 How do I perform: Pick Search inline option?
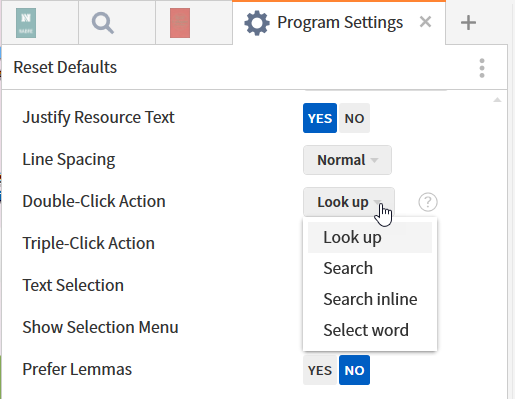point(370,299)
